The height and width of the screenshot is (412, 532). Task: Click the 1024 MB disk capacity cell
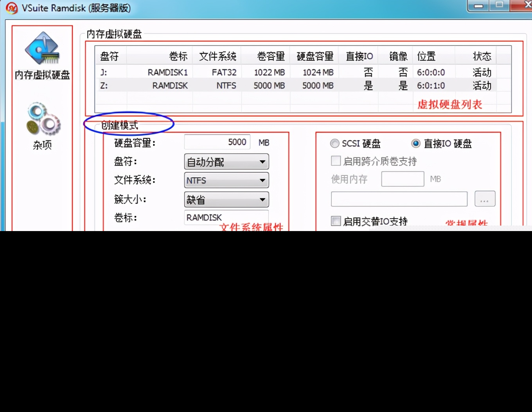318,72
